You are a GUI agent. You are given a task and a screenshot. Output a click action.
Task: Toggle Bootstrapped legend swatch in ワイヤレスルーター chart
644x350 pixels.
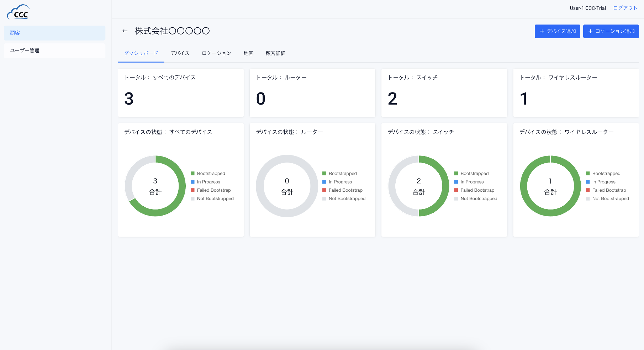click(x=588, y=174)
